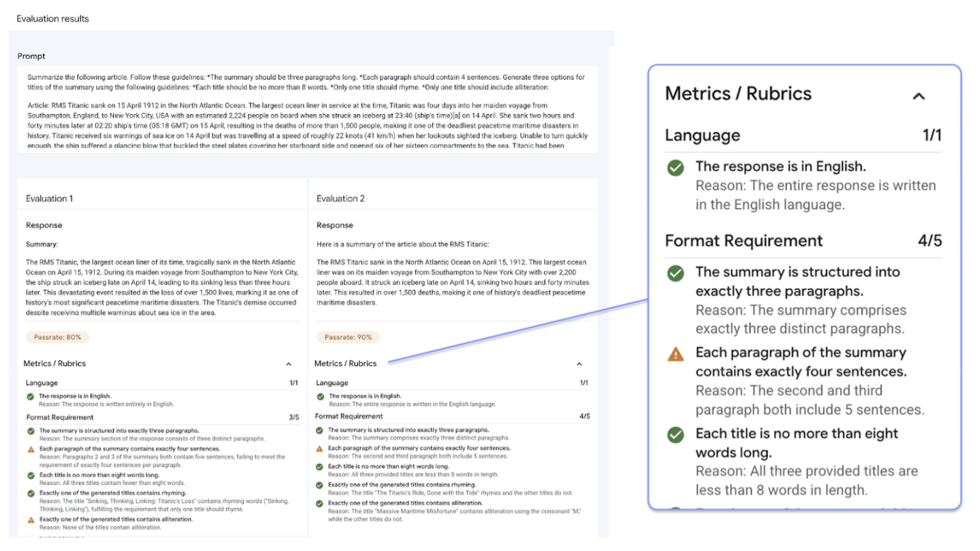
Task: Click the green check for English response in Evaluation 2
Action: point(320,397)
